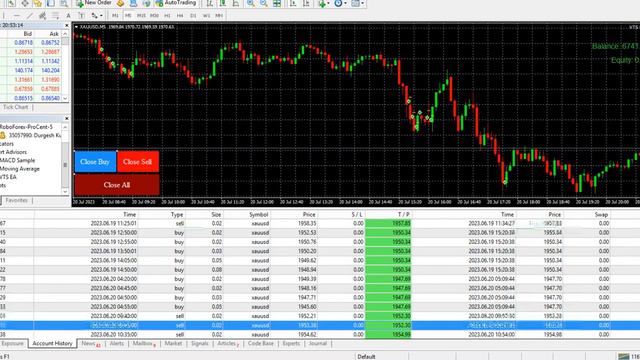Select the text 'A' drawing tool
640x360 pixels.
[68, 16]
